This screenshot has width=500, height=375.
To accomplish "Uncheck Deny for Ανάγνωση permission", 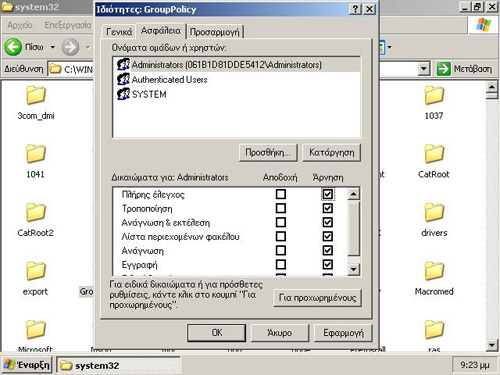I will pyautogui.click(x=327, y=250).
